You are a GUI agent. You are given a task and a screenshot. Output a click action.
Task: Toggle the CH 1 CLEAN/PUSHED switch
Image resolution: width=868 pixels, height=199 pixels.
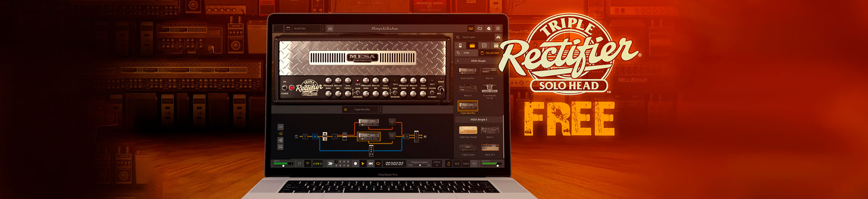(x=432, y=92)
